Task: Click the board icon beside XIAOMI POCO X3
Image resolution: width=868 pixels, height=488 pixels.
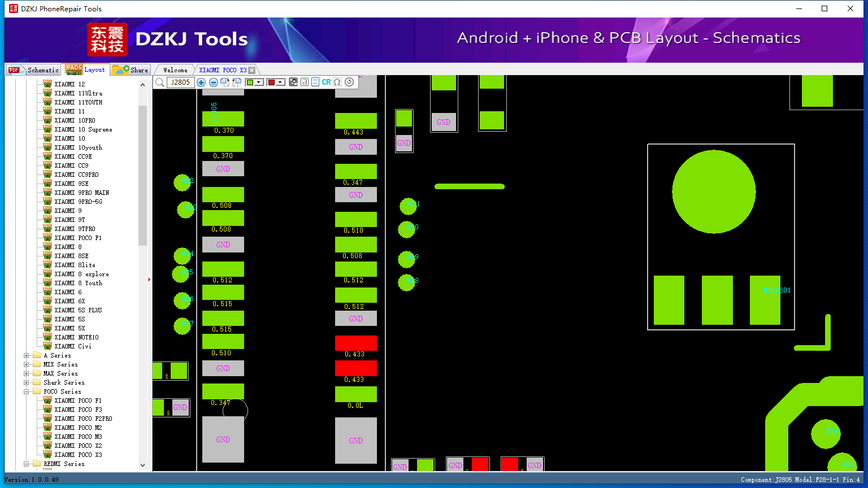Action: 47,455
